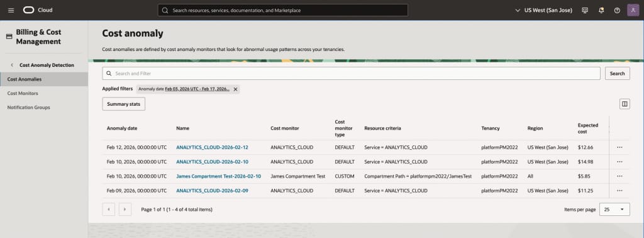The height and width of the screenshot is (238, 644).
Task: Click the magnifier icon in top search bar
Action: [x=165, y=10]
